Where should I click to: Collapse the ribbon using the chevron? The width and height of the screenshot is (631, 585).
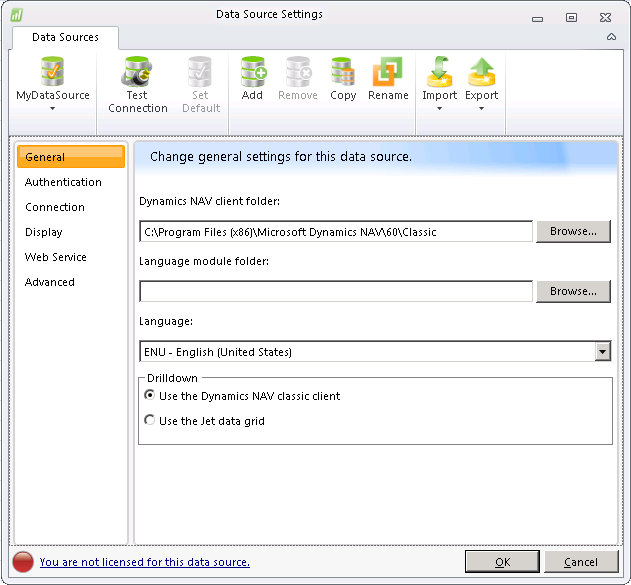[611, 37]
